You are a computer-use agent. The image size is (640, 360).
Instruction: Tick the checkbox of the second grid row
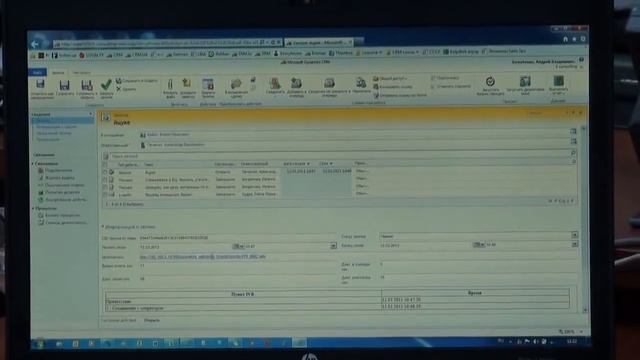(x=105, y=180)
